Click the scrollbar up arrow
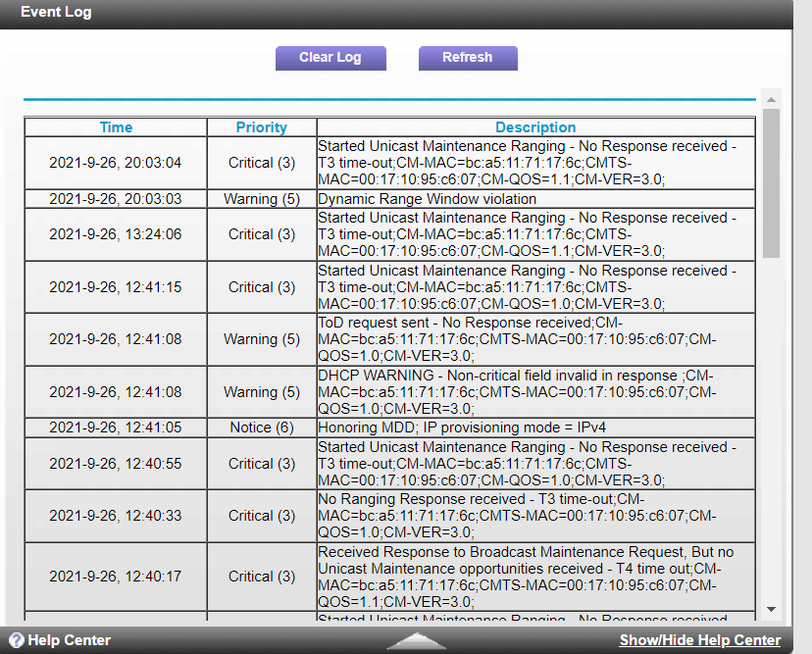Viewport: 812px width, 654px height. (x=770, y=97)
